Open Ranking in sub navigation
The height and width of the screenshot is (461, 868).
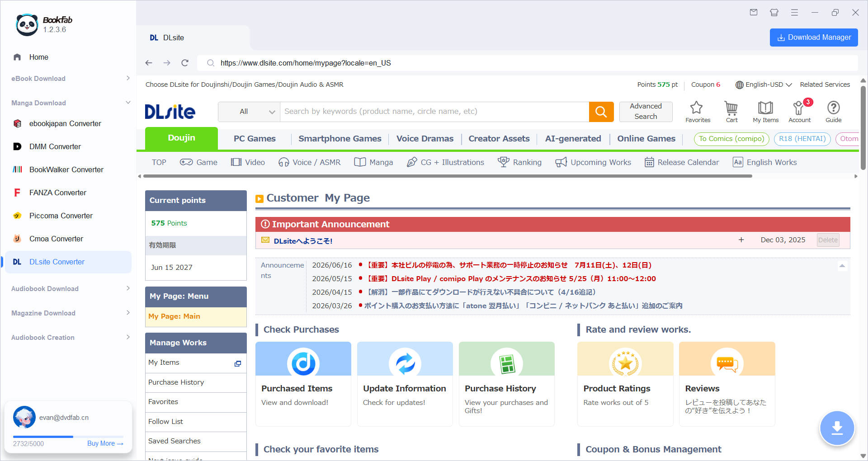coord(519,162)
